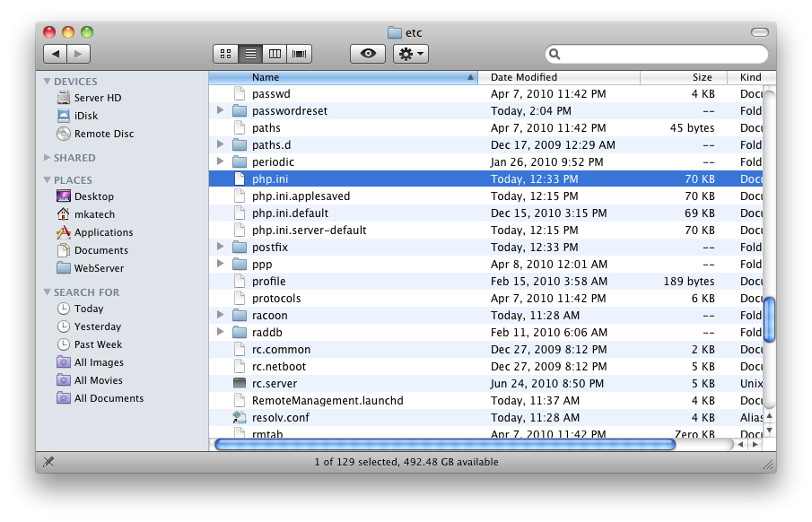Select the resolv.conf alias icon
The height and width of the screenshot is (522, 812).
point(240,417)
